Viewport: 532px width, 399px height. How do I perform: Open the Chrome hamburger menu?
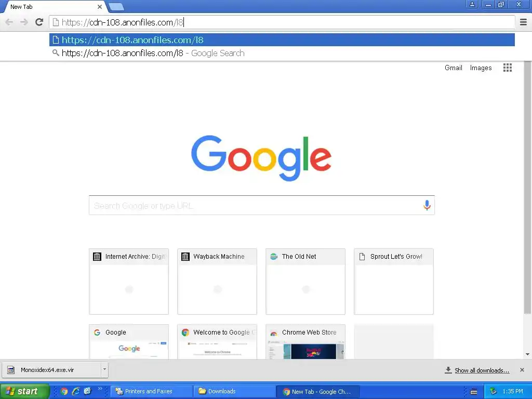tap(523, 22)
